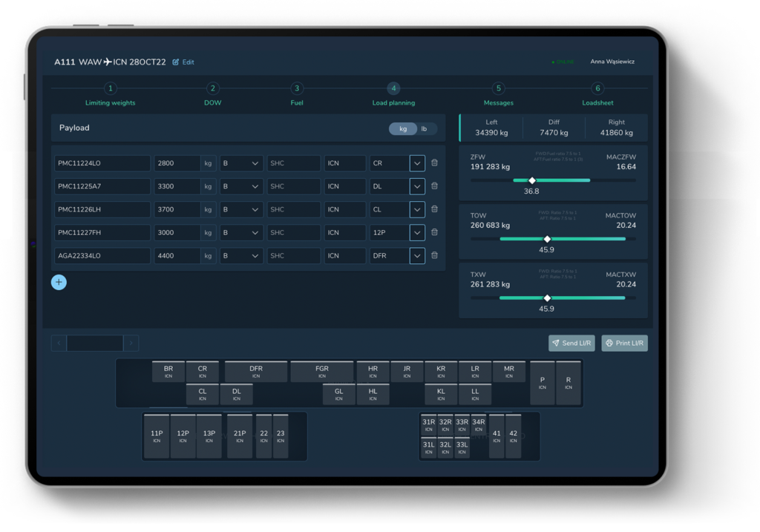
Task: Switch payload units to kg
Action: [403, 128]
